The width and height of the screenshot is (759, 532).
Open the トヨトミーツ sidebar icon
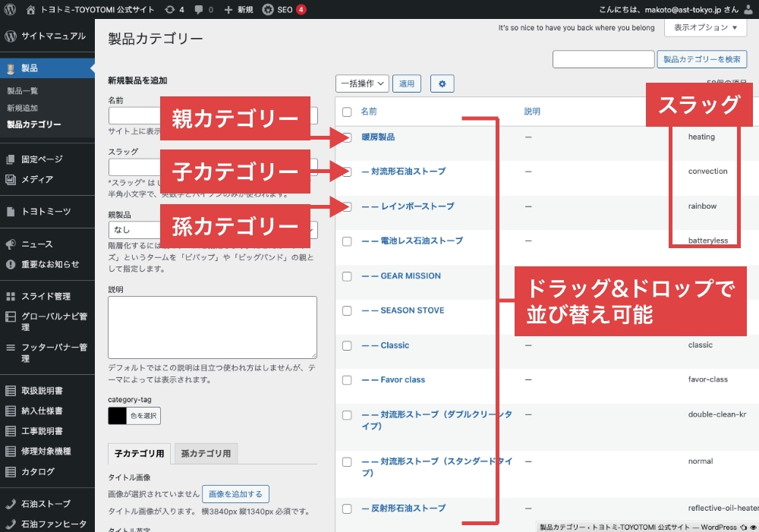(11, 212)
